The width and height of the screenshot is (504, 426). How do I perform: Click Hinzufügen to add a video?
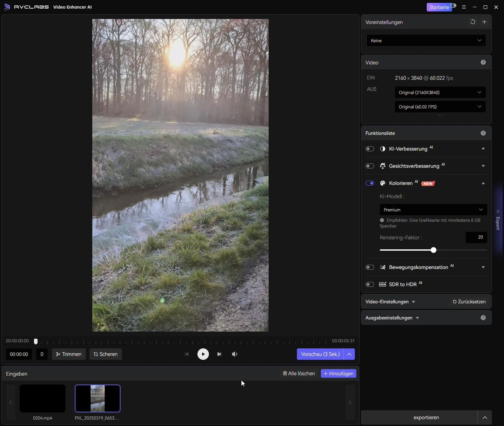338,373
